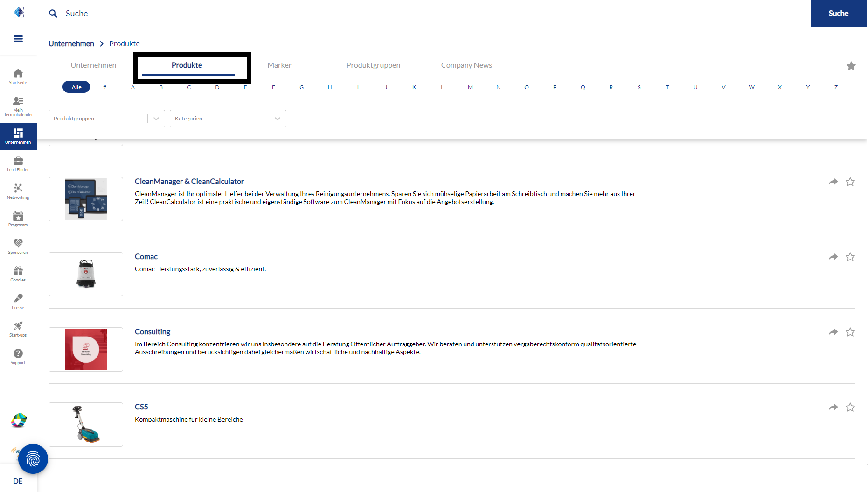Click the Comac vacuum thumbnail

click(86, 274)
